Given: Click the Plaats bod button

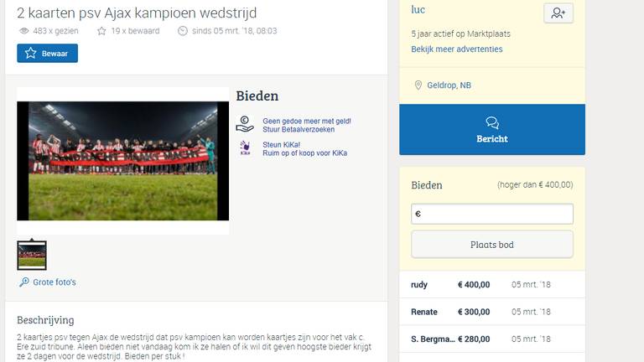Looking at the screenshot, I should (x=492, y=245).
